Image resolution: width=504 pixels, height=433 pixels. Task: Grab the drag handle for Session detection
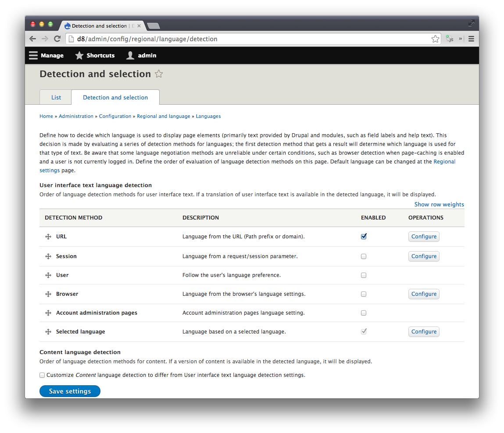[48, 256]
